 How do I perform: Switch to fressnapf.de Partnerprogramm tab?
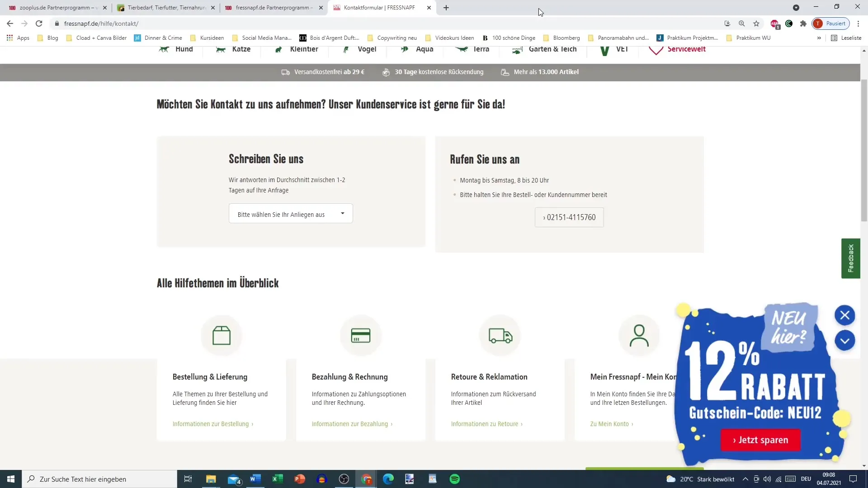tap(274, 8)
